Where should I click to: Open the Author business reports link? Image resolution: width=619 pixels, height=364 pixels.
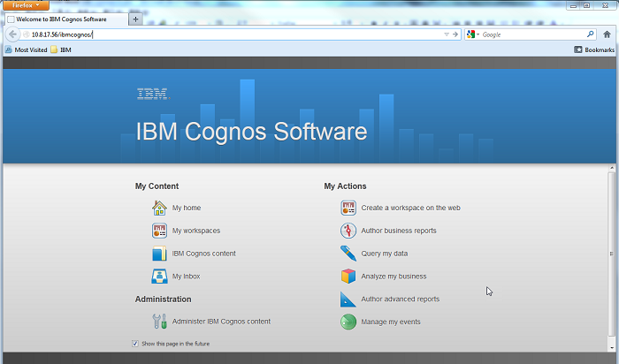coord(399,231)
